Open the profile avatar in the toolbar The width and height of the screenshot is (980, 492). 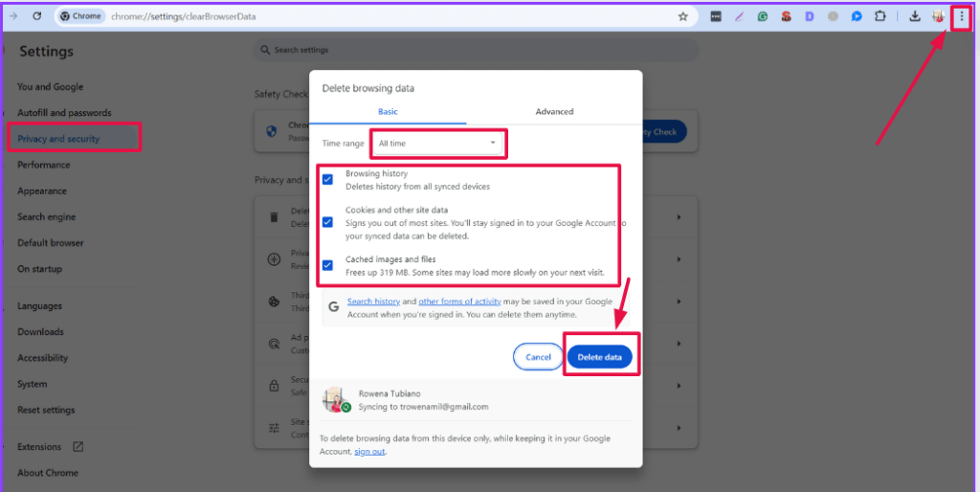click(938, 17)
